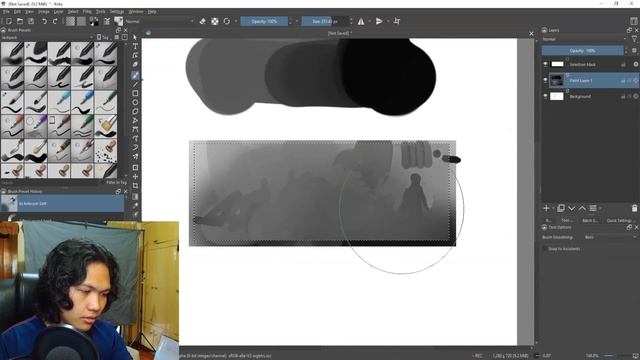Create a new document from the toolbar
This screenshot has height=360, width=640.
tap(9, 21)
